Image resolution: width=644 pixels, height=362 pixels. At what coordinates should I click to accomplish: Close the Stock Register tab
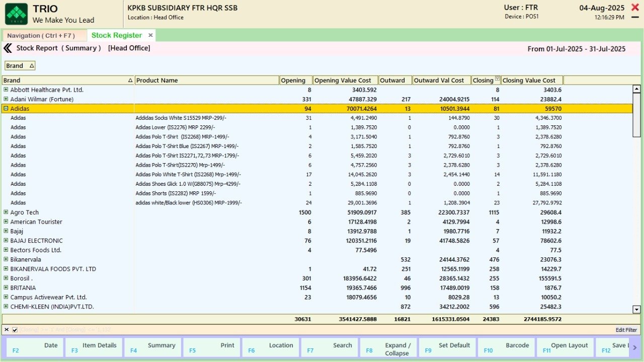[x=150, y=35]
